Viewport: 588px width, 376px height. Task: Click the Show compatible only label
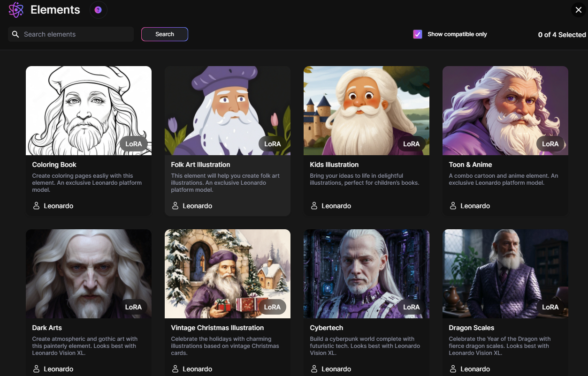(457, 34)
